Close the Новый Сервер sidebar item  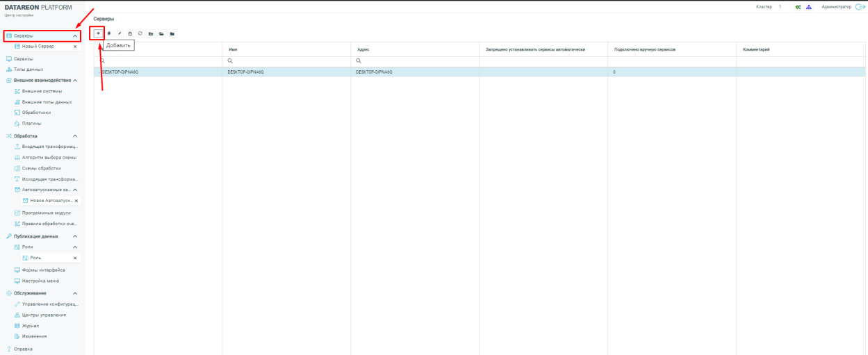pyautogui.click(x=75, y=47)
